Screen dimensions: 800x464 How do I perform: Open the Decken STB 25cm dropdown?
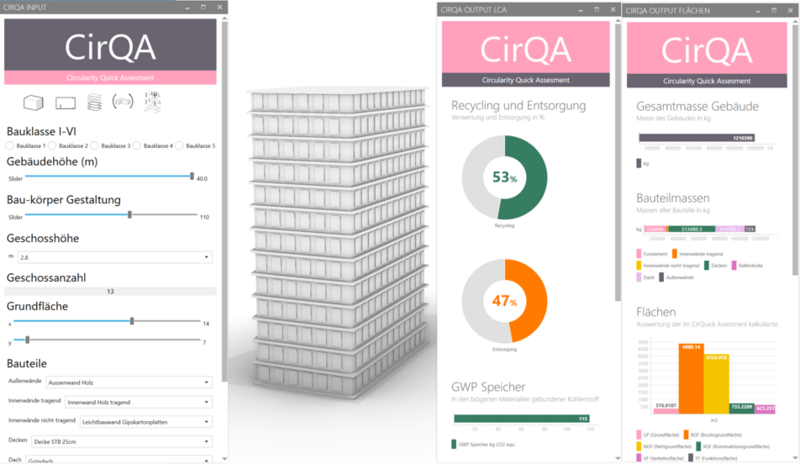point(122,442)
